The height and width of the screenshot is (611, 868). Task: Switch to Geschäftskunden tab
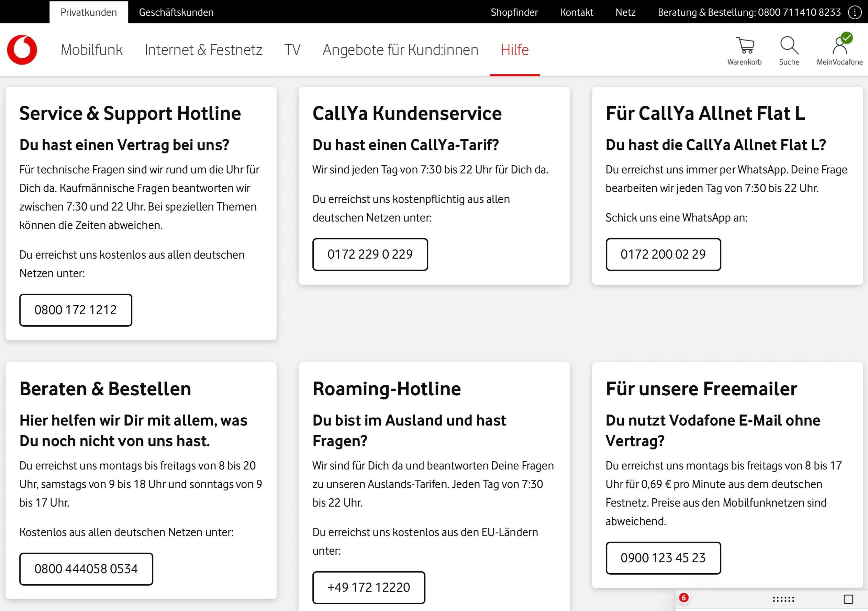tap(176, 12)
